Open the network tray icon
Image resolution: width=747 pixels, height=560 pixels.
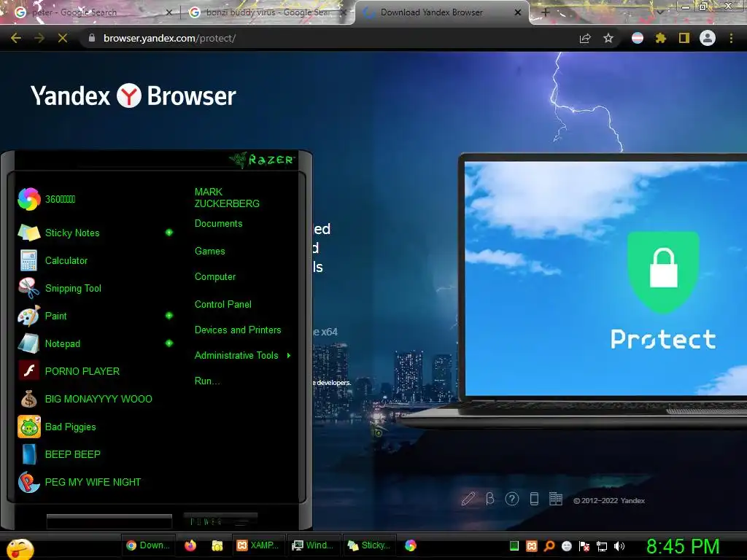(602, 546)
